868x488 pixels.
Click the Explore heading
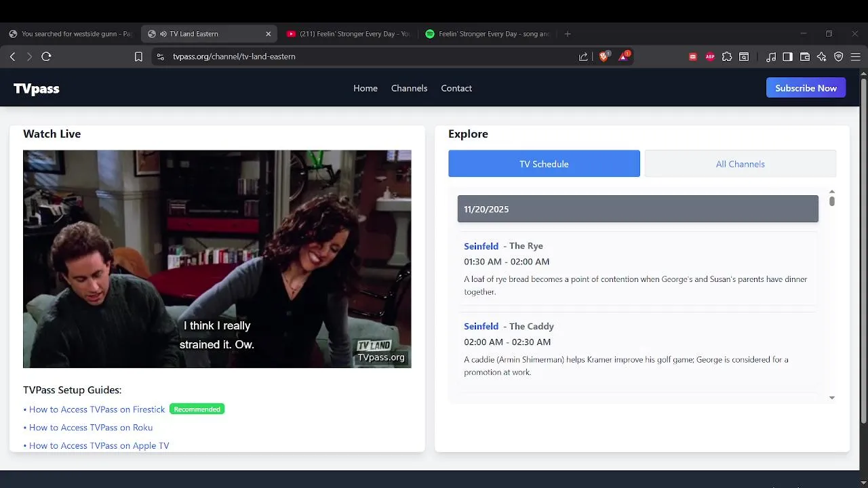(x=468, y=134)
